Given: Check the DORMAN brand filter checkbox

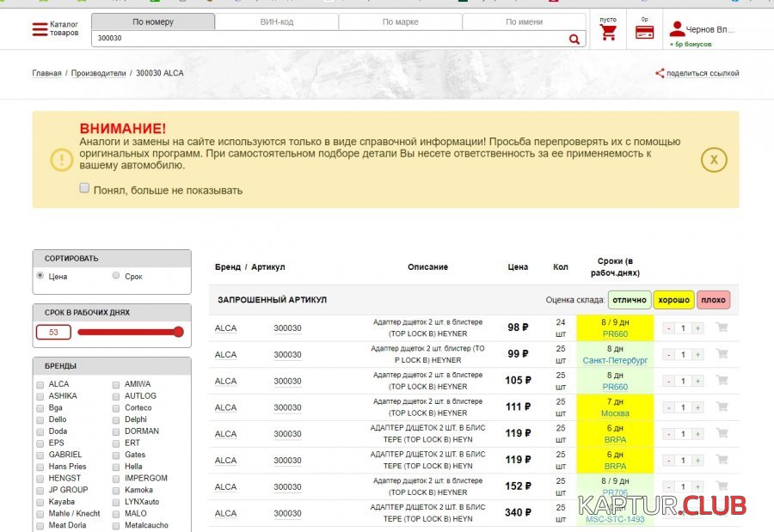Looking at the screenshot, I should [116, 431].
